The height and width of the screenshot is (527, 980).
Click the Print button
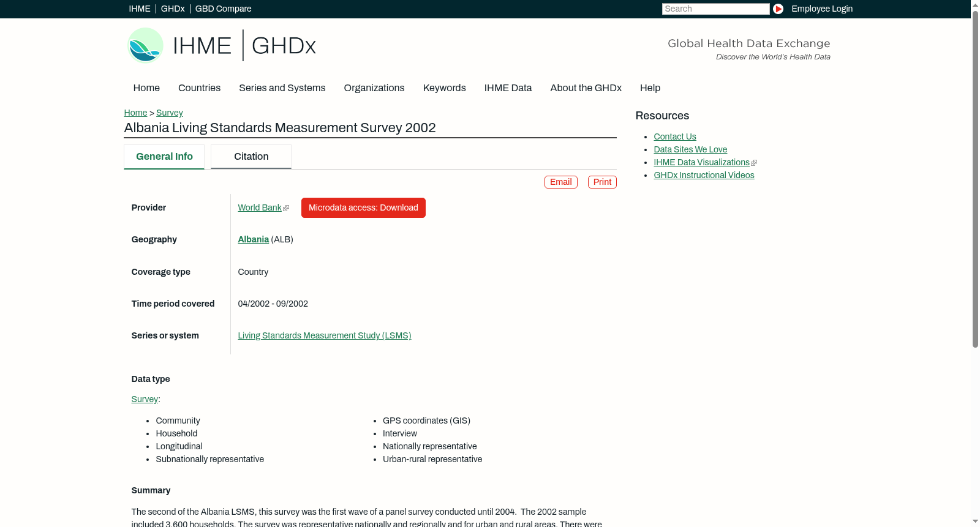coord(602,182)
